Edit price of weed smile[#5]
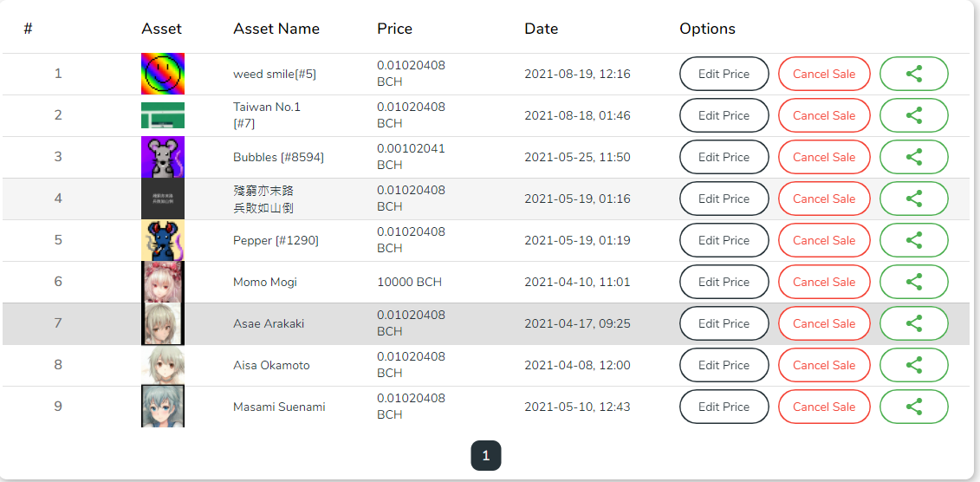This screenshot has height=482, width=980. click(724, 74)
